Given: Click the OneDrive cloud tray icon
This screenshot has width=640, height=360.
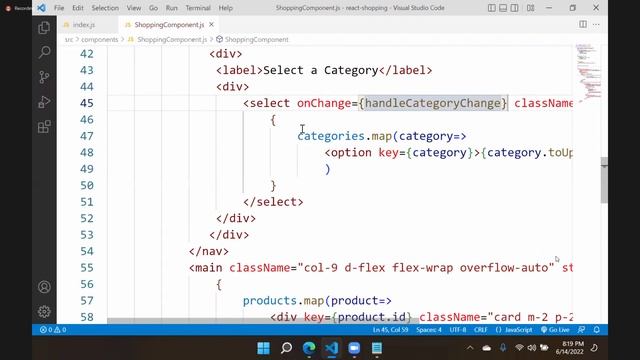Looking at the screenshot, I should click(x=486, y=348).
